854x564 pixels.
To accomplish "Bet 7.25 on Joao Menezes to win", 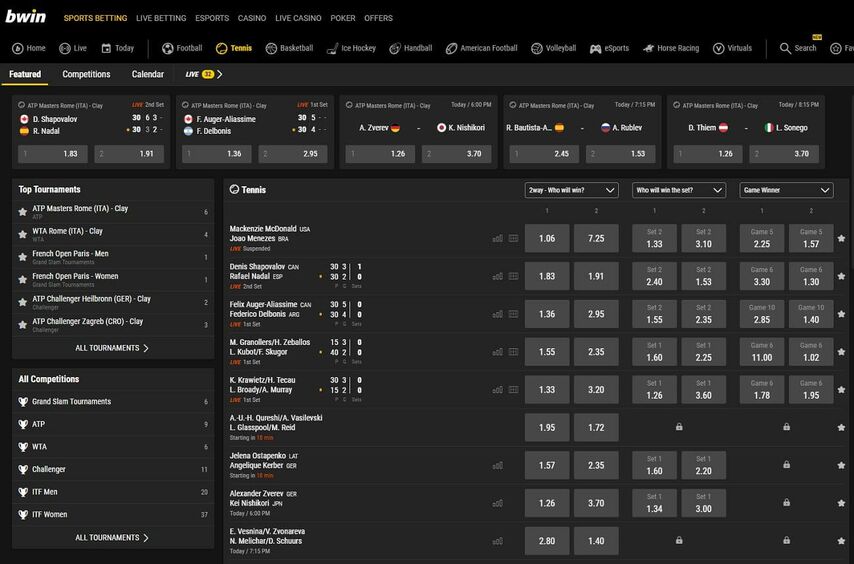I will click(x=596, y=238).
